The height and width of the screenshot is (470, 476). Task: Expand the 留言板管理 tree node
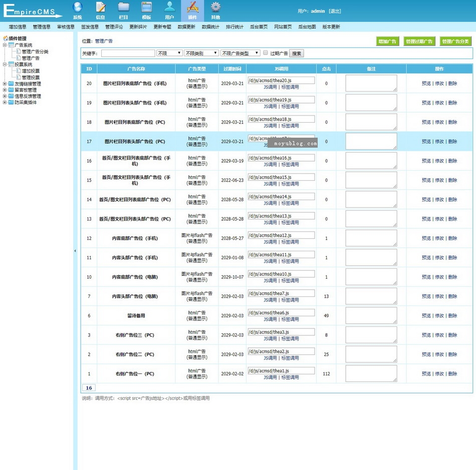[5, 90]
